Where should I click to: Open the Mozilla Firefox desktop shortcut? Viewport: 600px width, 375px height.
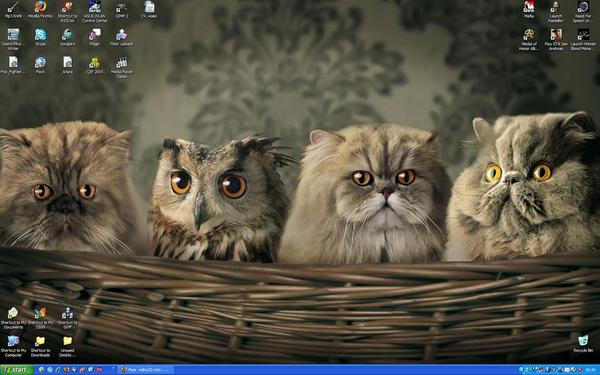[40, 10]
